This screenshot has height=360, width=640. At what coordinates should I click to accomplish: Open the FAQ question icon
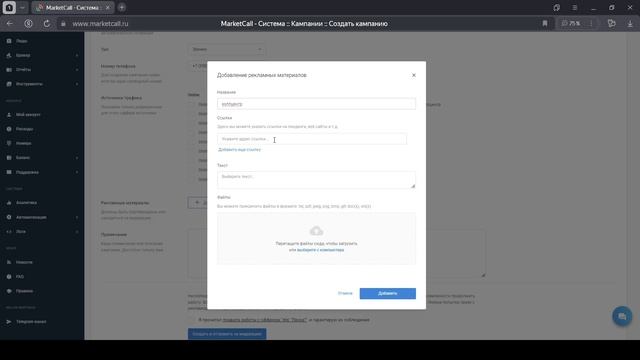[x=9, y=277]
